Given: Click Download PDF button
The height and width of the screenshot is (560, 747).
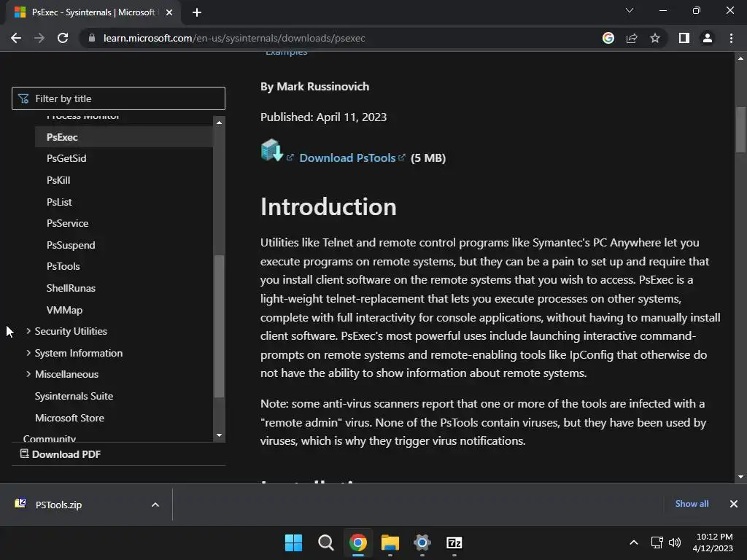Looking at the screenshot, I should (x=61, y=454).
